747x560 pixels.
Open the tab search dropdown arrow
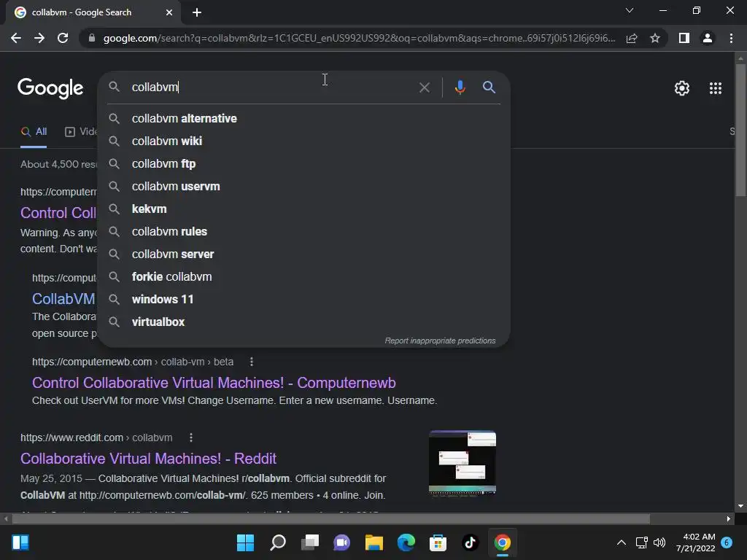coord(630,10)
